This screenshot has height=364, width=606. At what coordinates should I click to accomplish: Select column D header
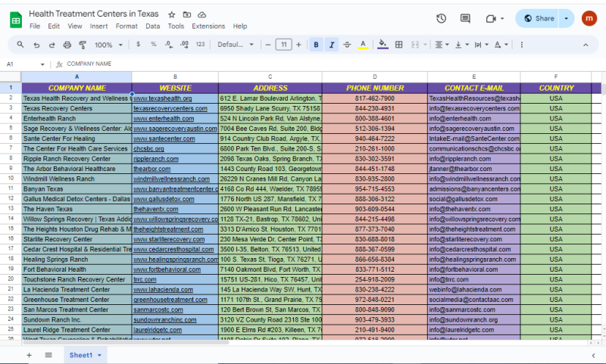374,77
